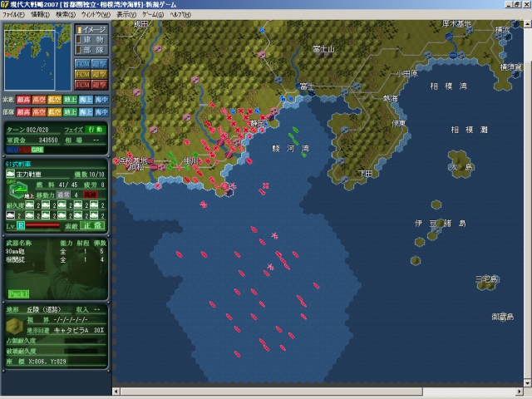Viewport: 532px width, 399px height.
Task: Select the northernmost green ship in 駿河湾
Action: pos(295,130)
